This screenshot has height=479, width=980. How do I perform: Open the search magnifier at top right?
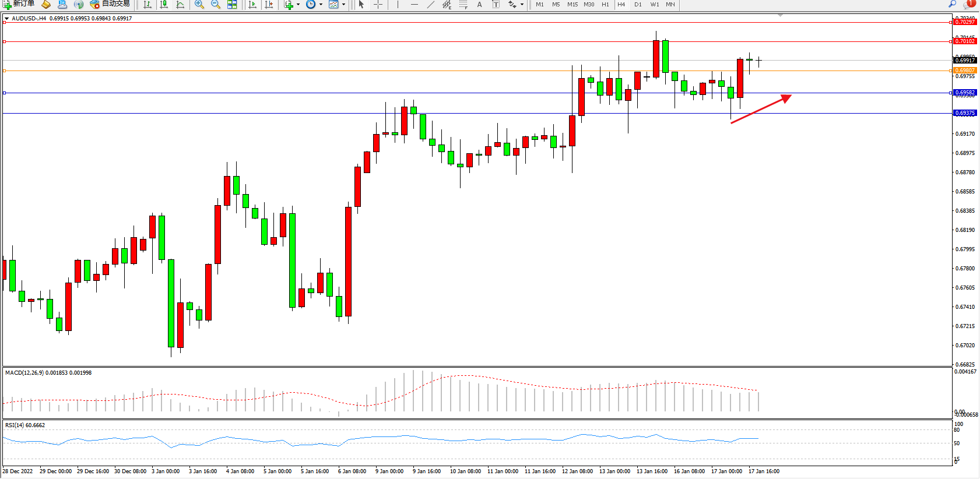pyautogui.click(x=953, y=4)
